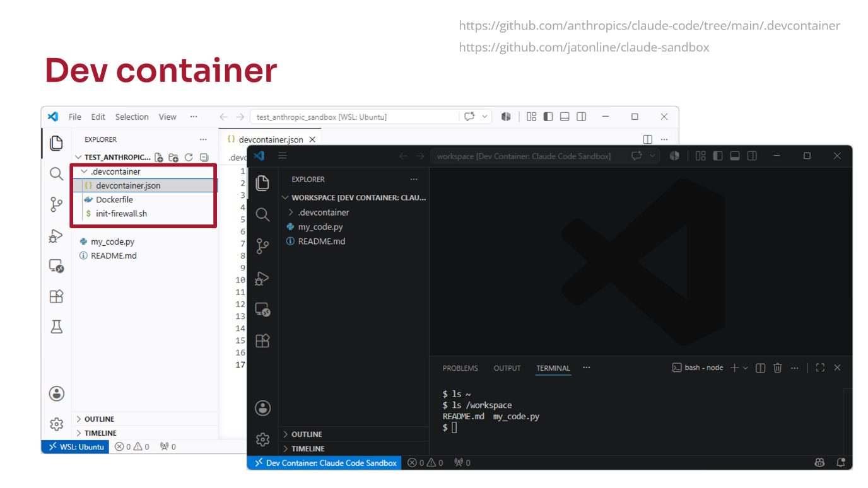The width and height of the screenshot is (868, 488).
Task: Switch to the PROBLEMS panel tab
Action: [x=460, y=368]
